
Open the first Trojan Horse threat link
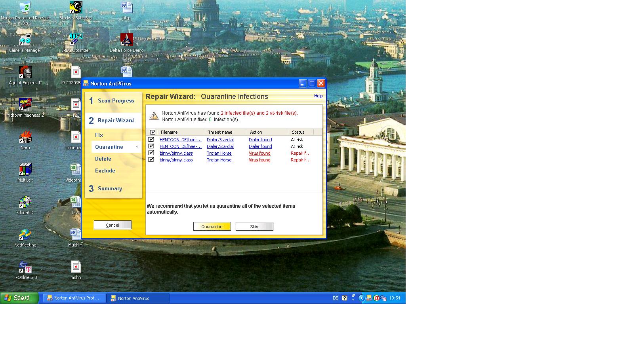point(219,153)
